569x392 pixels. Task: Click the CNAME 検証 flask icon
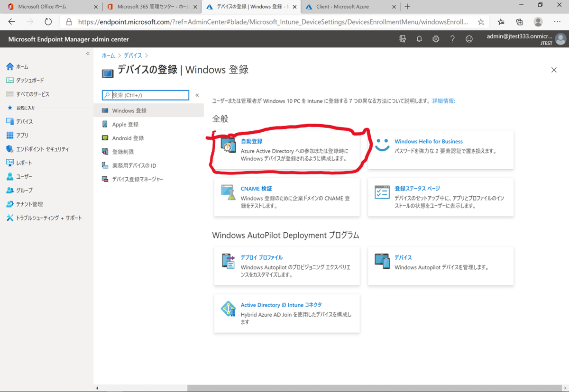click(x=228, y=192)
